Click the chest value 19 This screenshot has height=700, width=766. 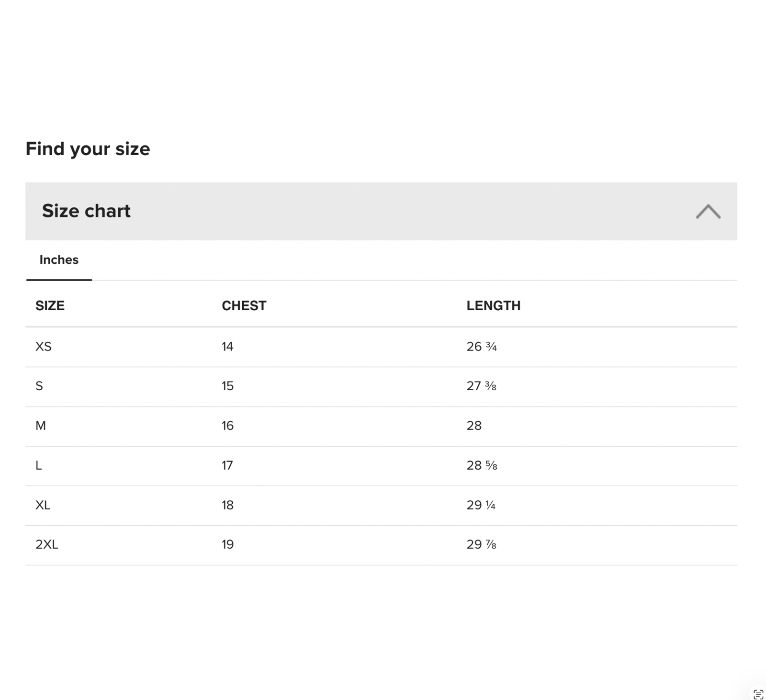click(227, 544)
